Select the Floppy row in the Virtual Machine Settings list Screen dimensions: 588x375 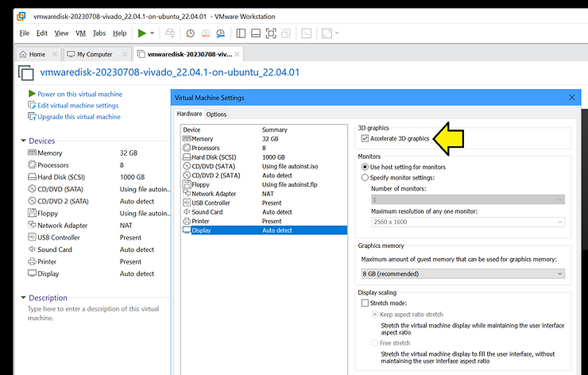click(264, 184)
